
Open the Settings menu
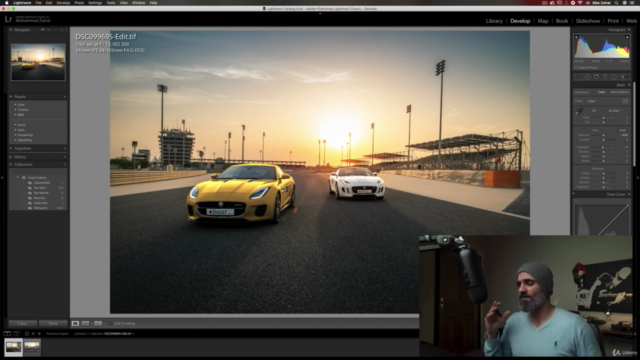pos(95,3)
